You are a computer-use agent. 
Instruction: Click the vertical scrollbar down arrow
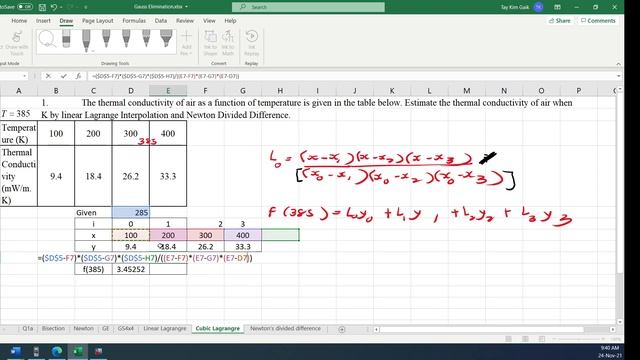click(620, 322)
